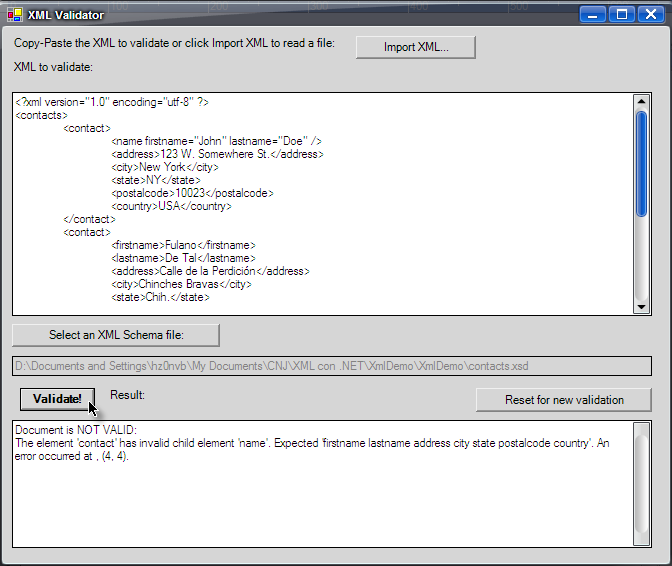Click the '<country>USA</country>' line
Viewport: 672px width, 566px height.
171,206
